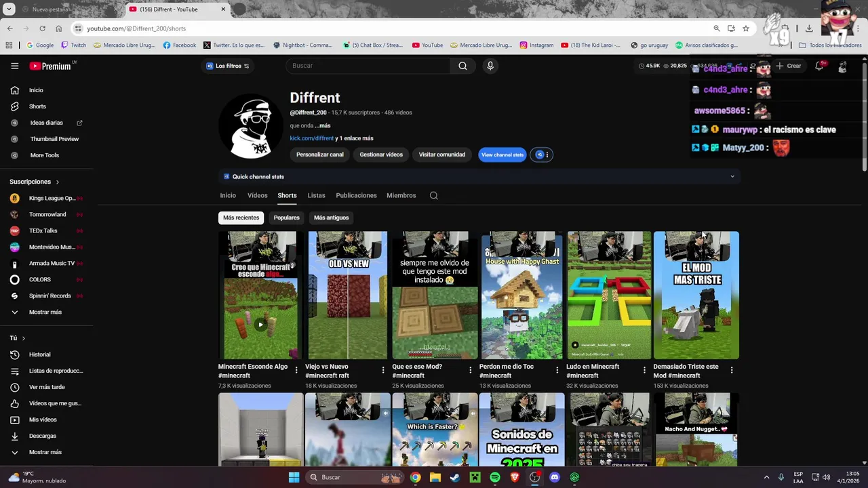The height and width of the screenshot is (488, 868).
Task: Open options menu for Que es ese Mod short
Action: [471, 370]
